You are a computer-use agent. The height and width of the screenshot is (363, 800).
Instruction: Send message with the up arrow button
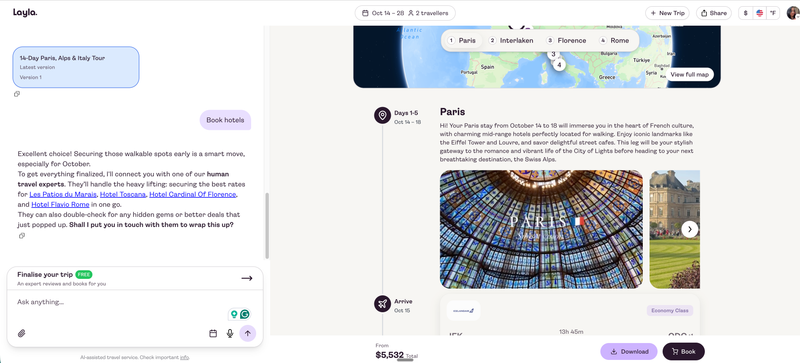(x=247, y=333)
